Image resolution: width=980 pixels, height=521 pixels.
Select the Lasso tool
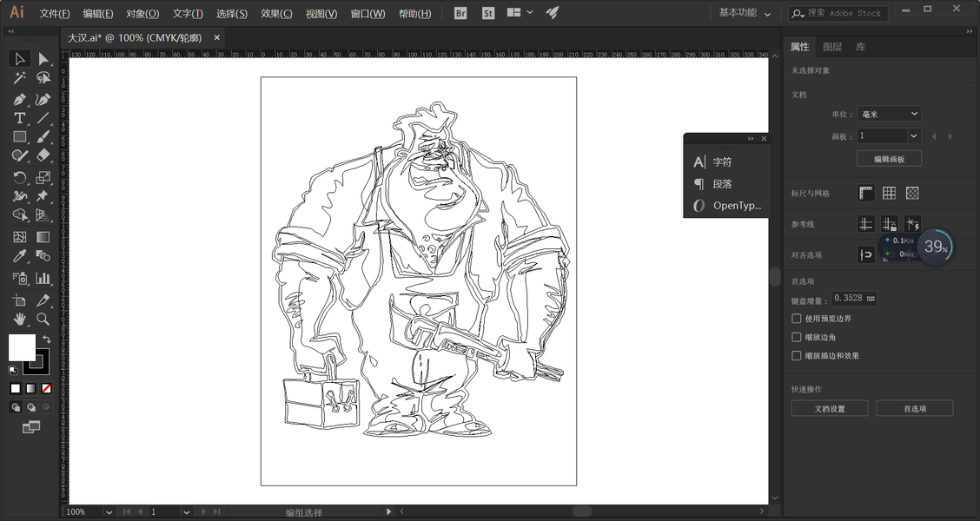pos(43,77)
